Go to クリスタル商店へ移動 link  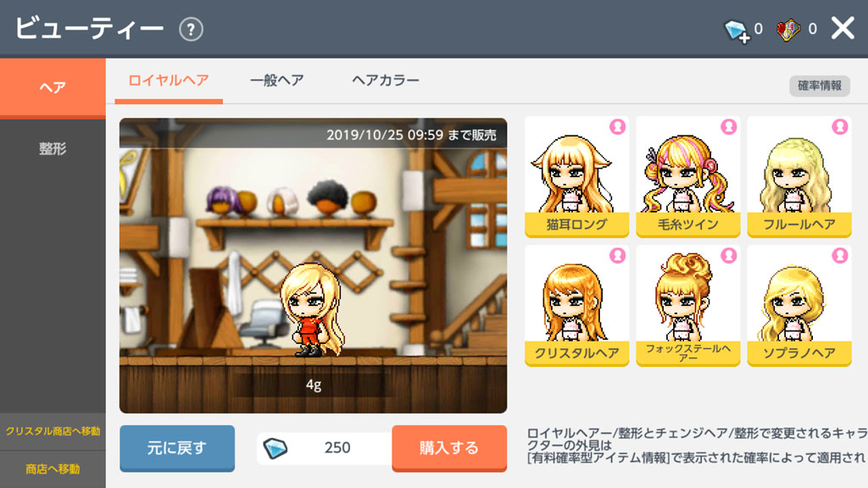tap(53, 431)
